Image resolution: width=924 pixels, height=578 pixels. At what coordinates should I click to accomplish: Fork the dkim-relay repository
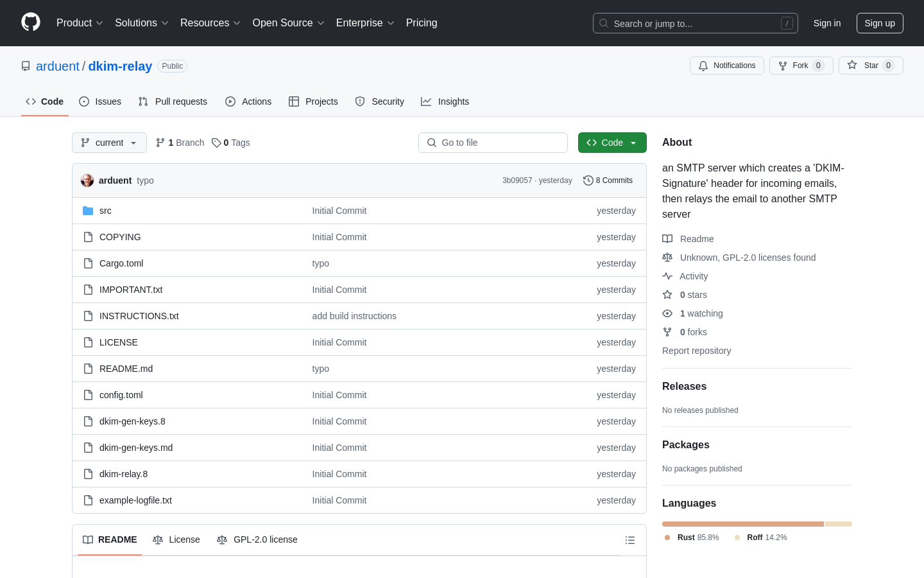[x=801, y=66]
